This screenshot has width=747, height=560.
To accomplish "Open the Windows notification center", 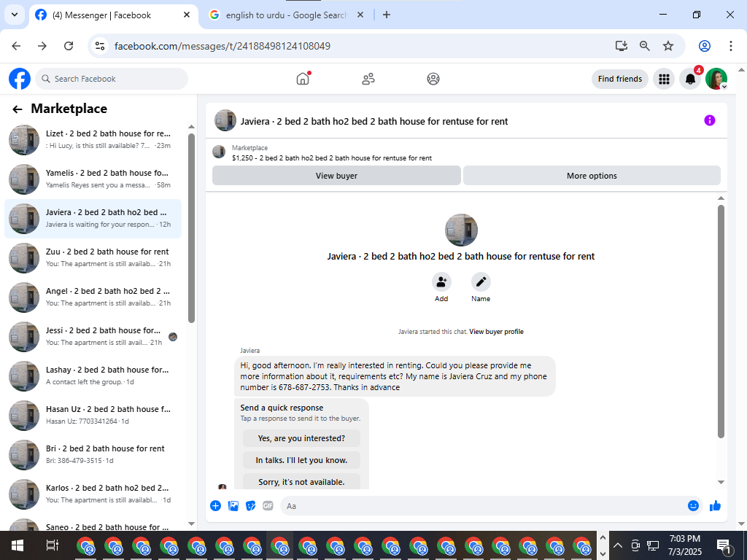I will (x=724, y=545).
